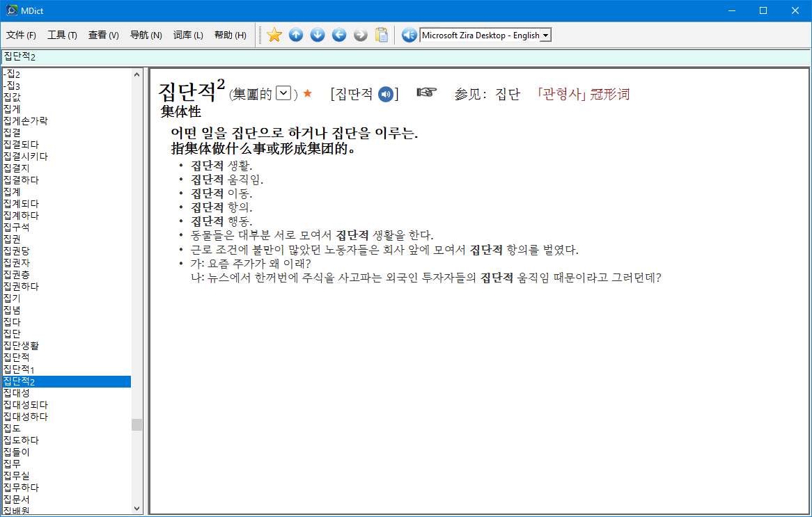Open the 词库 menu
This screenshot has height=517, width=812.
(187, 35)
